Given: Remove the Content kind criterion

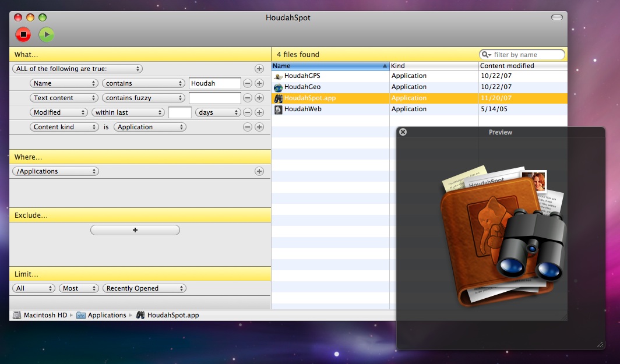Looking at the screenshot, I should tap(248, 127).
